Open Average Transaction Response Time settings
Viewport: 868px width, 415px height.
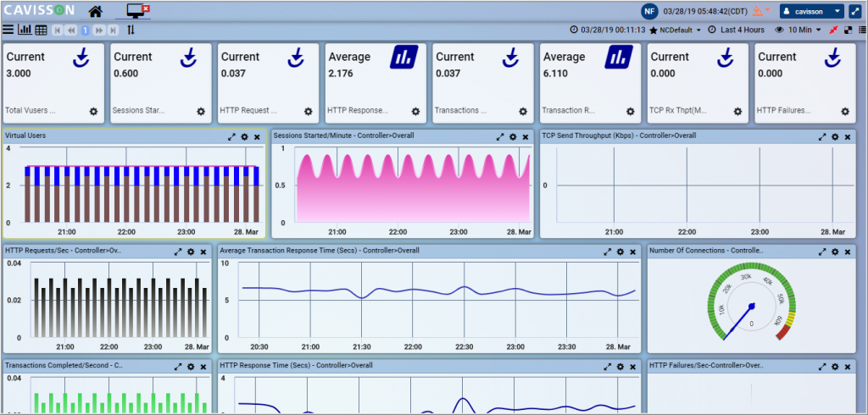pyautogui.click(x=620, y=252)
